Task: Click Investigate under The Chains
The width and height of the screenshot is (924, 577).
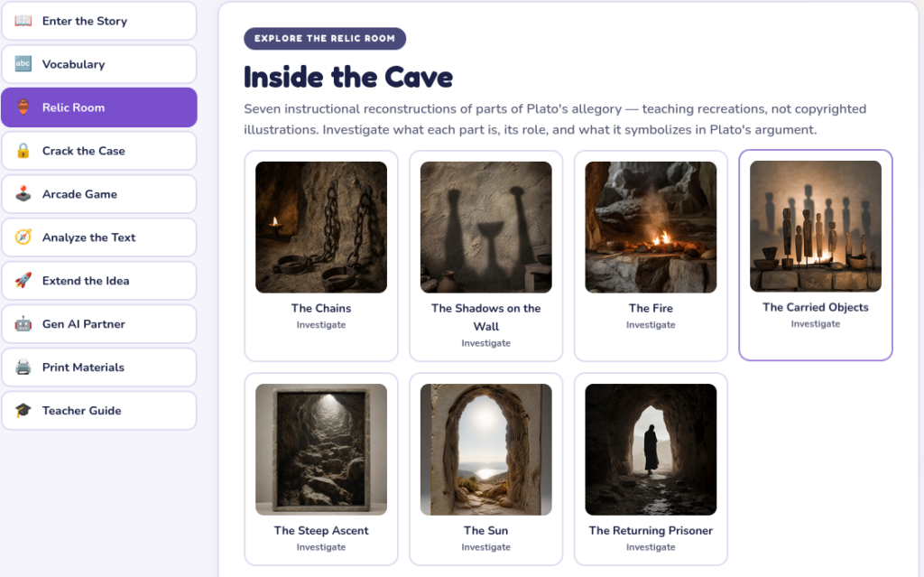Action: [x=321, y=324]
